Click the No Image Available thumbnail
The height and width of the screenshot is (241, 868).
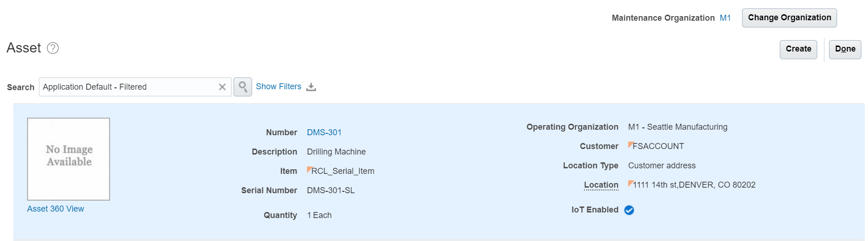tap(69, 159)
